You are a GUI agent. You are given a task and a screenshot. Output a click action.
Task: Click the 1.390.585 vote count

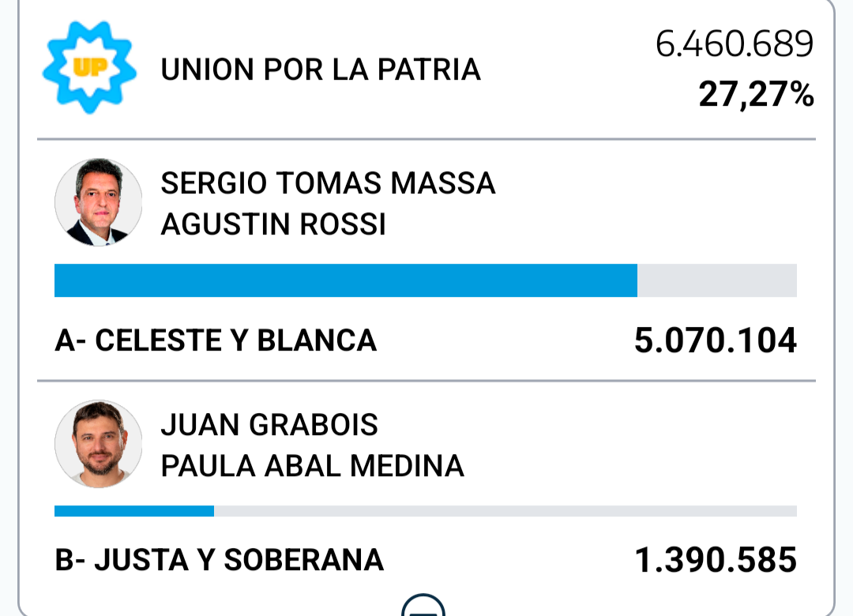coord(716,560)
